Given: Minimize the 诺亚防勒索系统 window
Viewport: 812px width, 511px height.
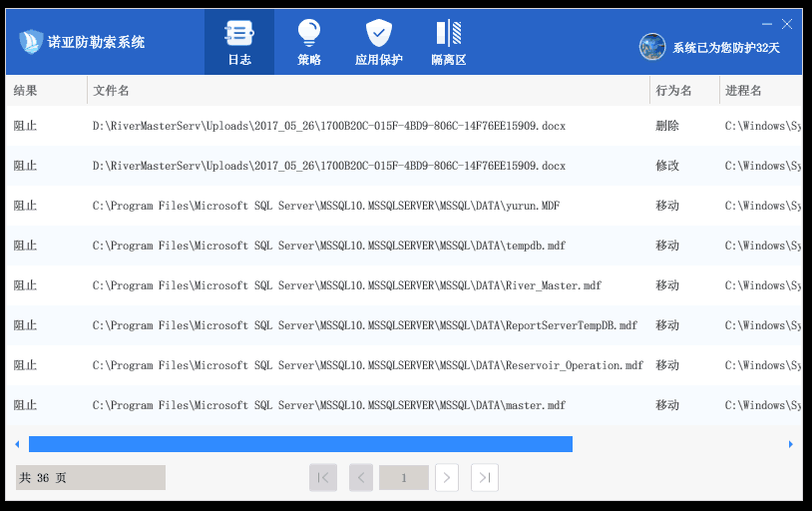Looking at the screenshot, I should pyautogui.click(x=767, y=24).
